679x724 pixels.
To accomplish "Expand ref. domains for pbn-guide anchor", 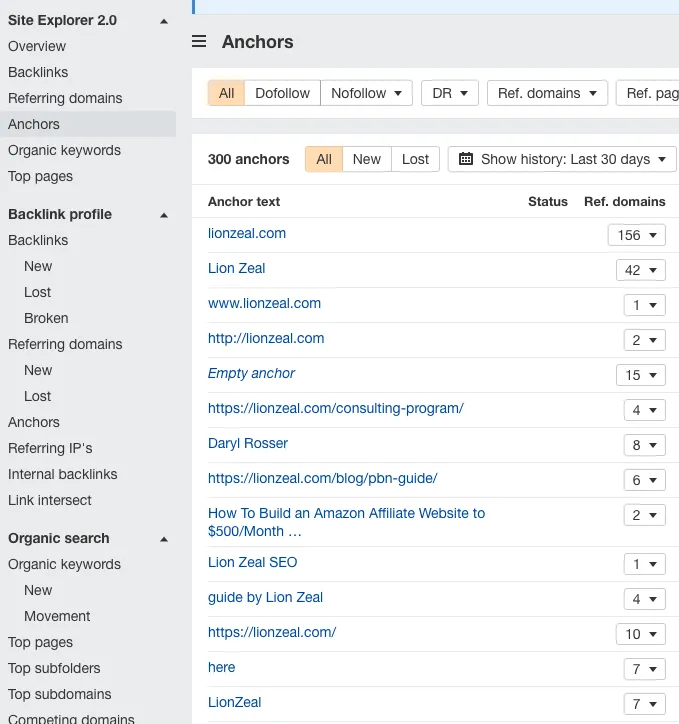I will coord(644,480).
